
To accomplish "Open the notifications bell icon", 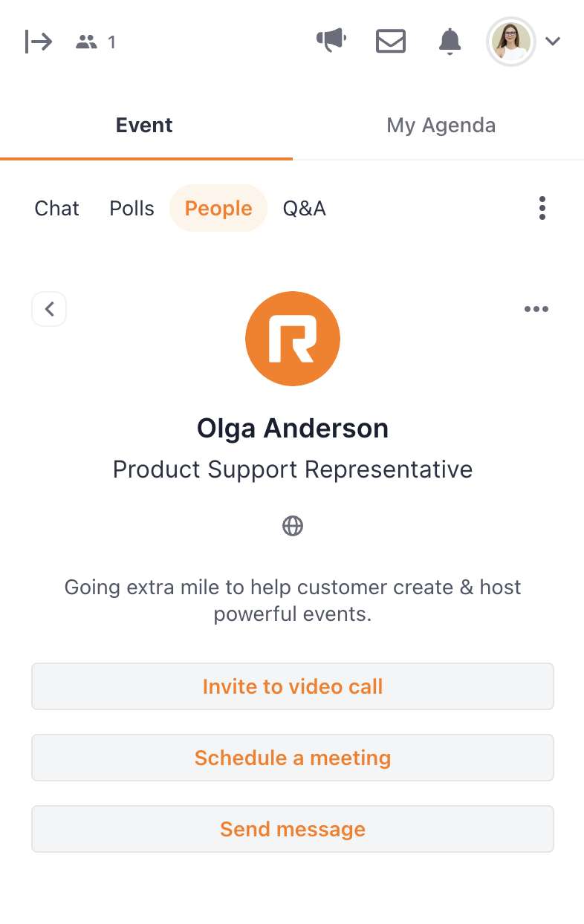I will click(x=450, y=42).
